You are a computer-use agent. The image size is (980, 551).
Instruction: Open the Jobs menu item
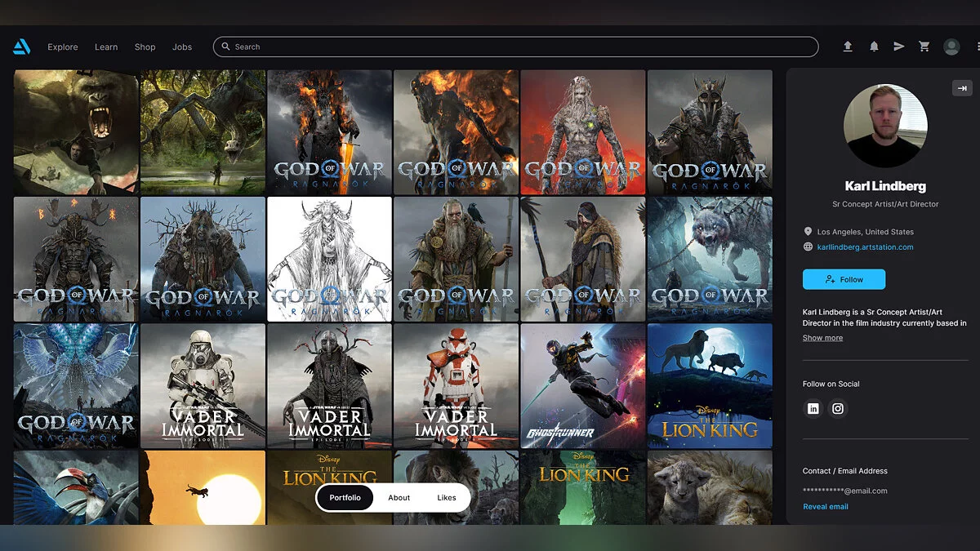coord(182,47)
